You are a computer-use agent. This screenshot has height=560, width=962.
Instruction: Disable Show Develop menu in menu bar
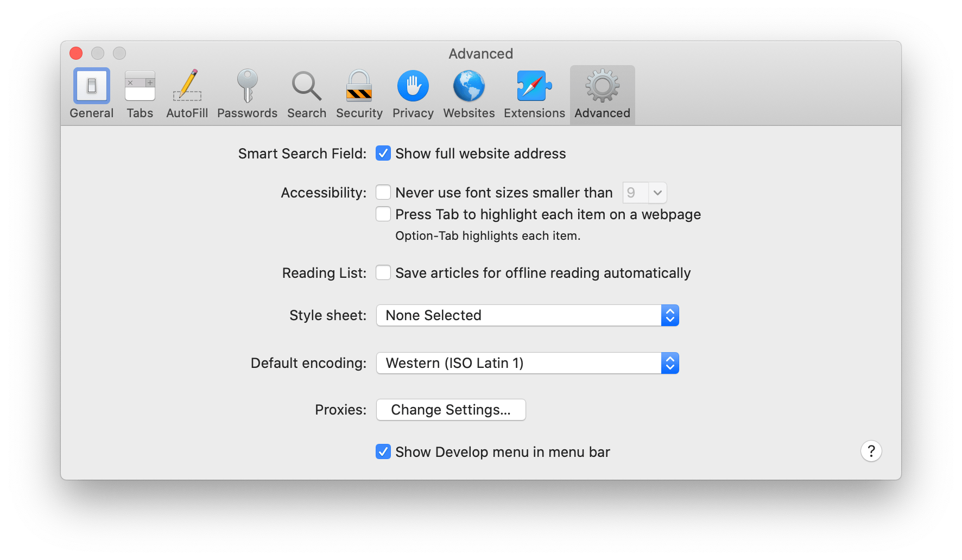(383, 452)
